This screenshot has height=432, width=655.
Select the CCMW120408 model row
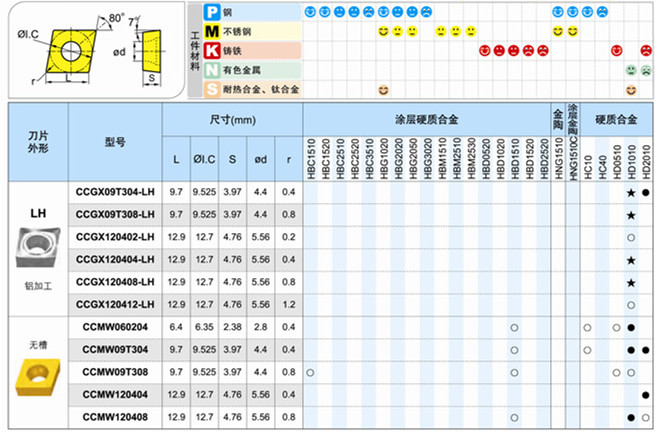[115, 416]
